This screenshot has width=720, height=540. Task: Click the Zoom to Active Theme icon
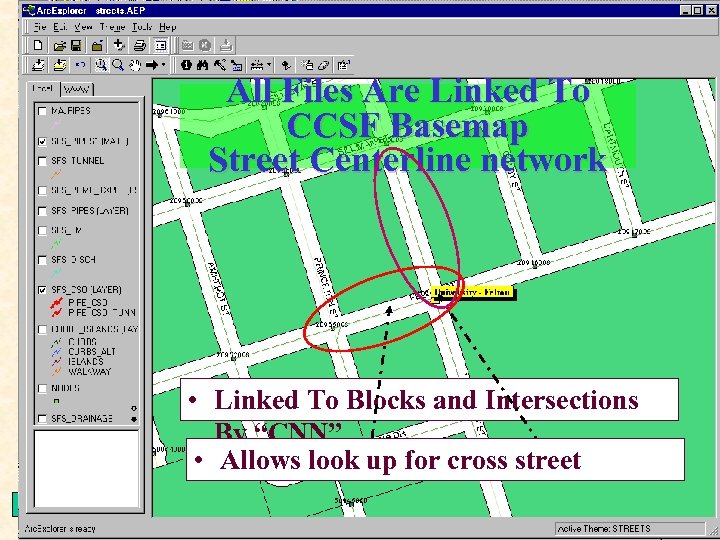pos(59,65)
